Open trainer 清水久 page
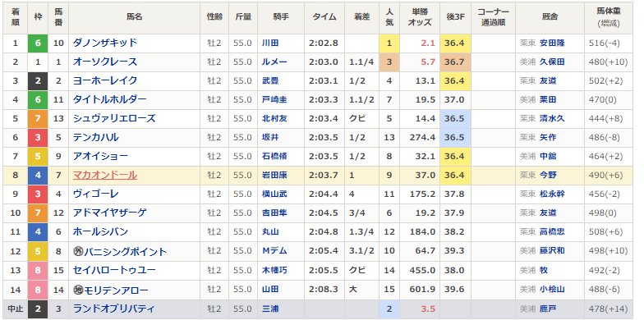This screenshot has width=644, height=320. coord(552,118)
